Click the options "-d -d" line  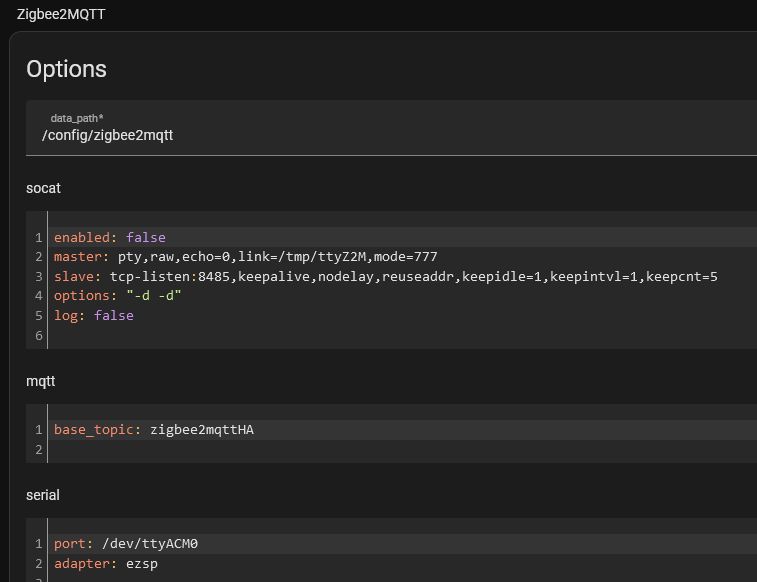pyautogui.click(x=403, y=296)
